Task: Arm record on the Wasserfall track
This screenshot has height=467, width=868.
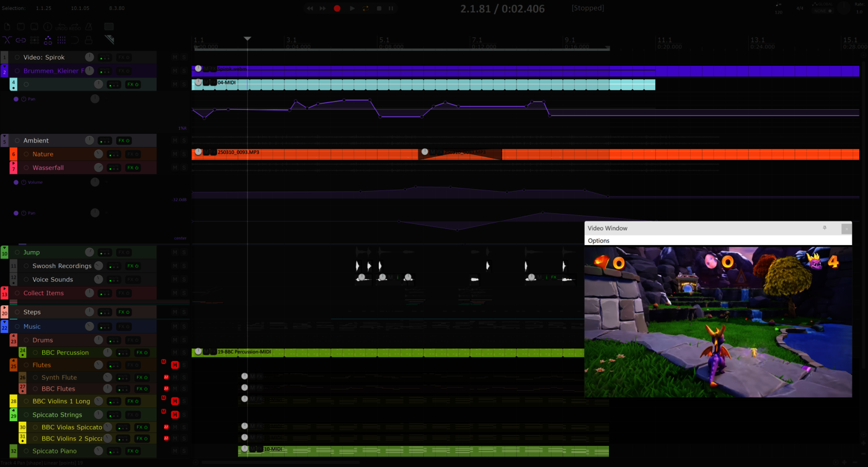Action: tap(26, 168)
